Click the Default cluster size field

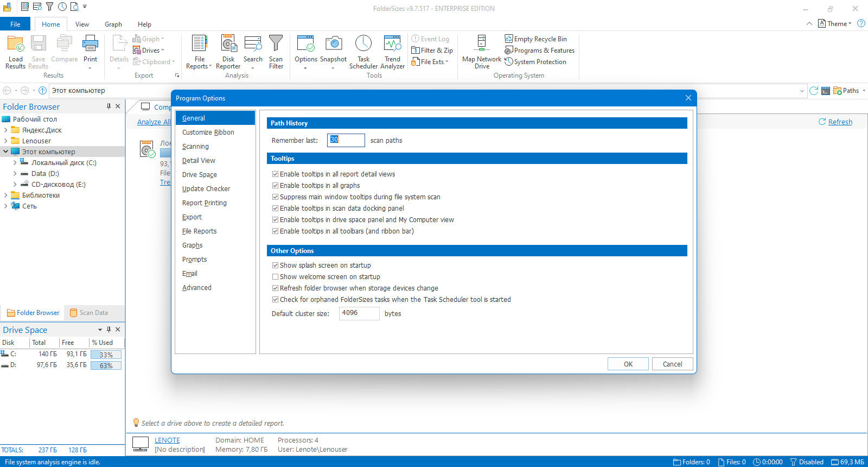[x=359, y=313]
